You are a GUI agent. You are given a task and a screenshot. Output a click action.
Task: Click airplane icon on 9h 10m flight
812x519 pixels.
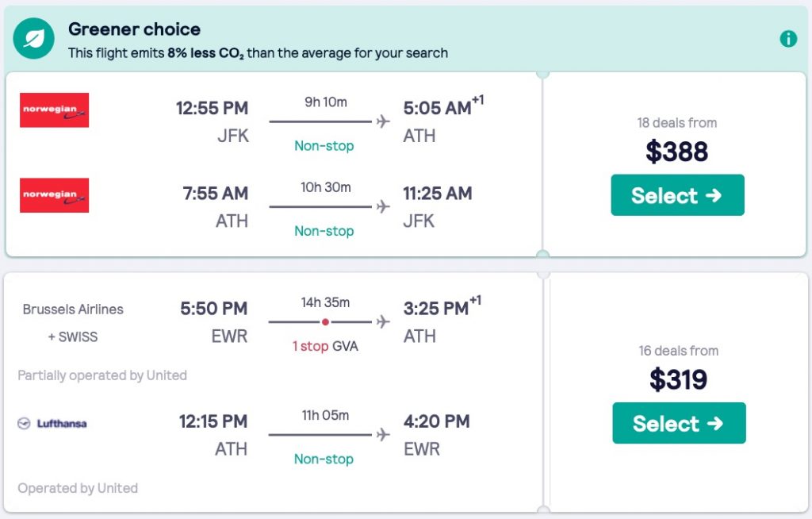pyautogui.click(x=384, y=121)
